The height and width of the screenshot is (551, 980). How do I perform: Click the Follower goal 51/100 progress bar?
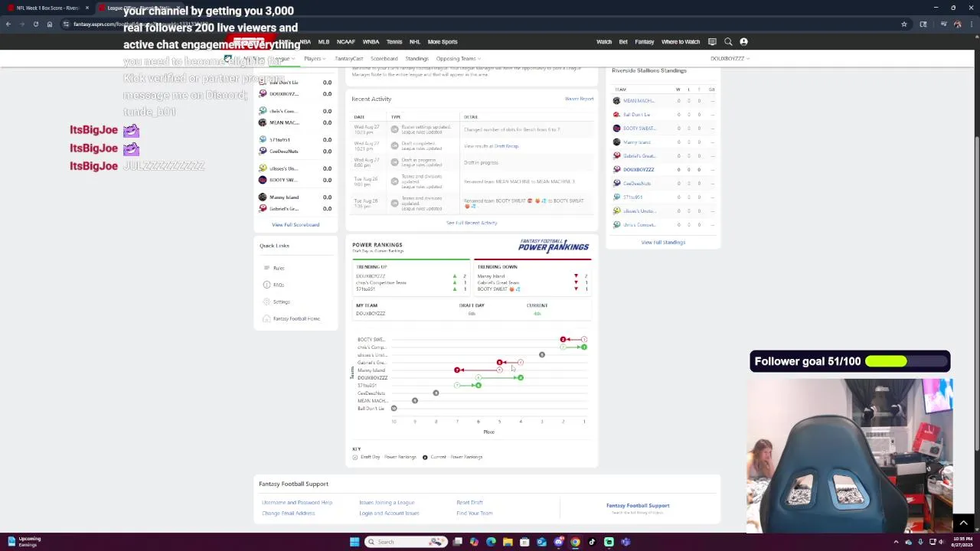(906, 361)
